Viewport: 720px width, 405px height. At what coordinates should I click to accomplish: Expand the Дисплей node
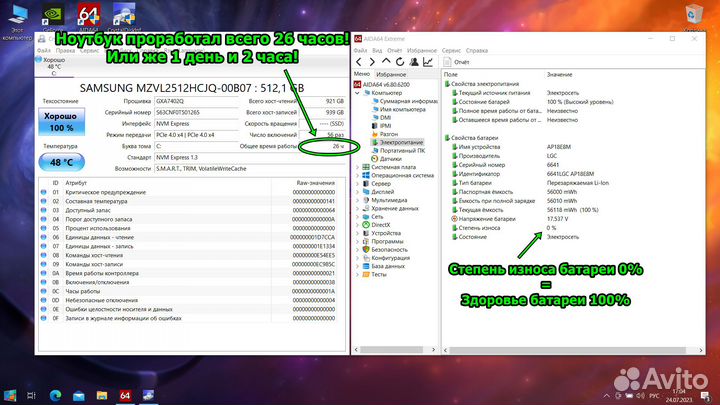point(357,192)
